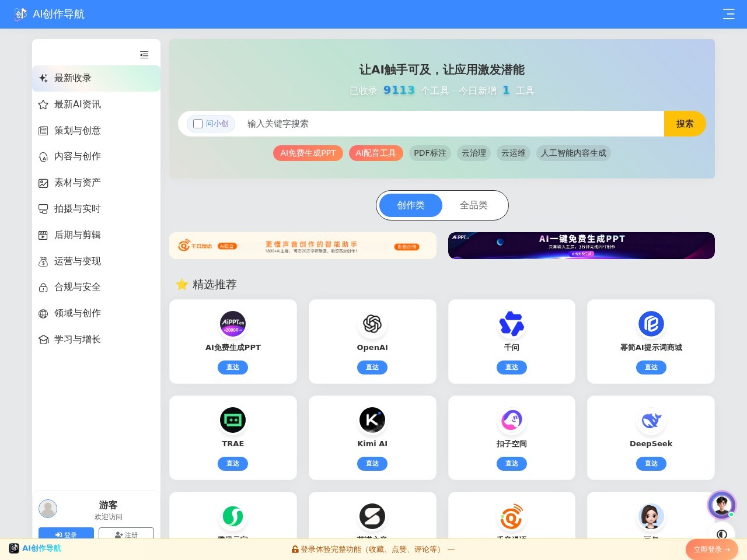The height and width of the screenshot is (560, 747).
Task: Select 策划与创意 category in sidebar
Action: pos(96,131)
